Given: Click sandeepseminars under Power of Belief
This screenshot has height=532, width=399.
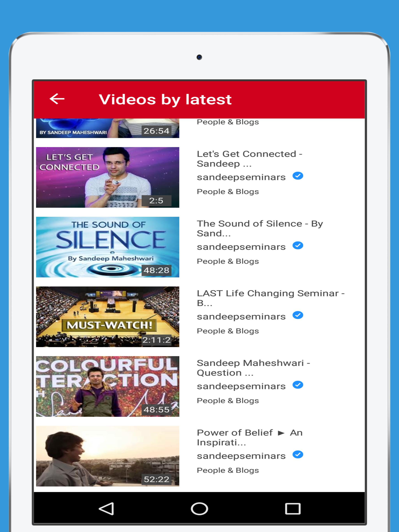Looking at the screenshot, I should click(x=241, y=456).
